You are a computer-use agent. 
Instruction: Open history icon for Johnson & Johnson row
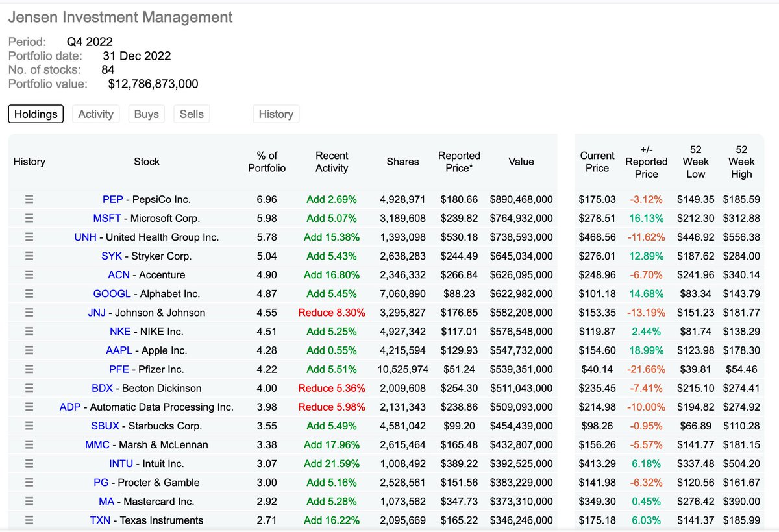pos(29,312)
